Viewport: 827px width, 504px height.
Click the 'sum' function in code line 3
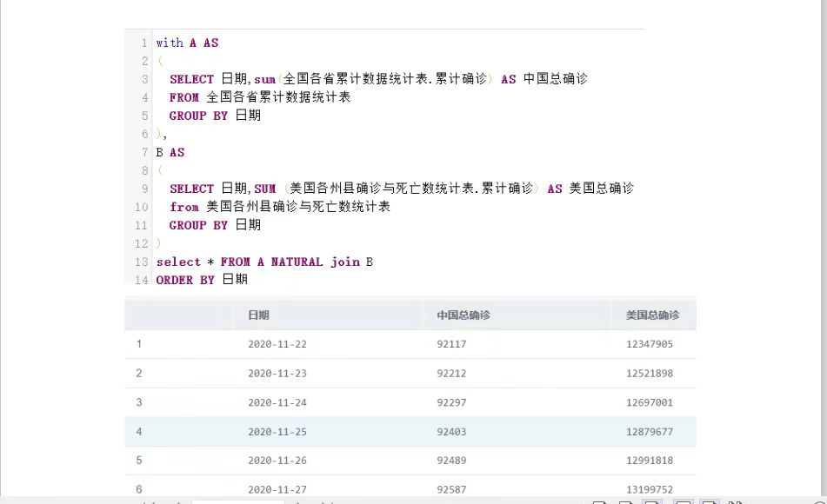[264, 80]
